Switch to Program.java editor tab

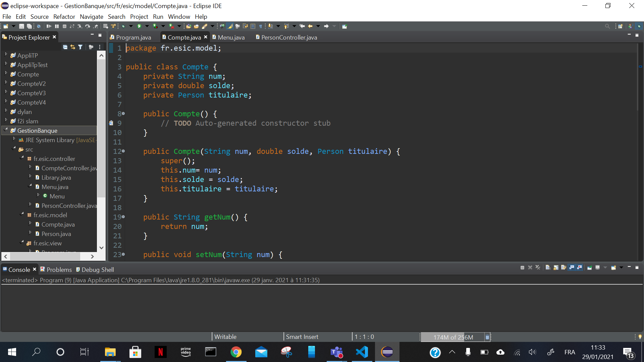[x=133, y=37]
